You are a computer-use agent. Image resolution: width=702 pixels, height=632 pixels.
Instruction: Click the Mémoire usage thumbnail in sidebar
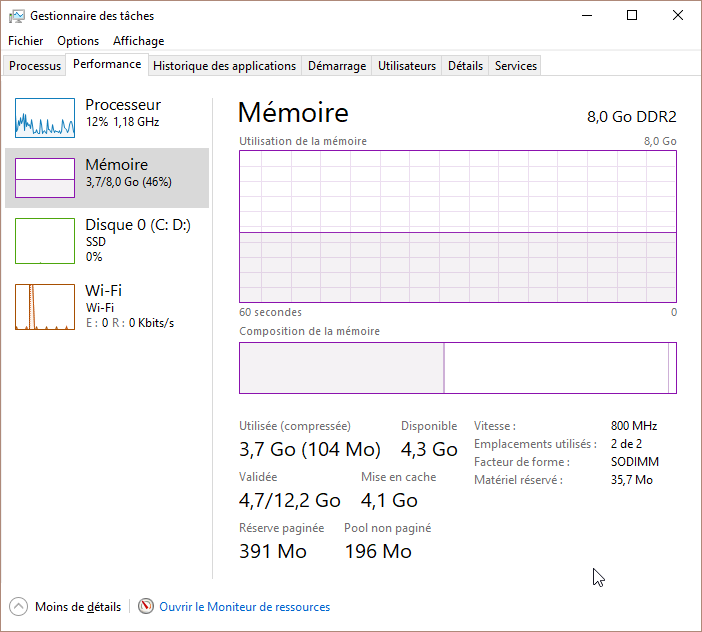pos(45,178)
